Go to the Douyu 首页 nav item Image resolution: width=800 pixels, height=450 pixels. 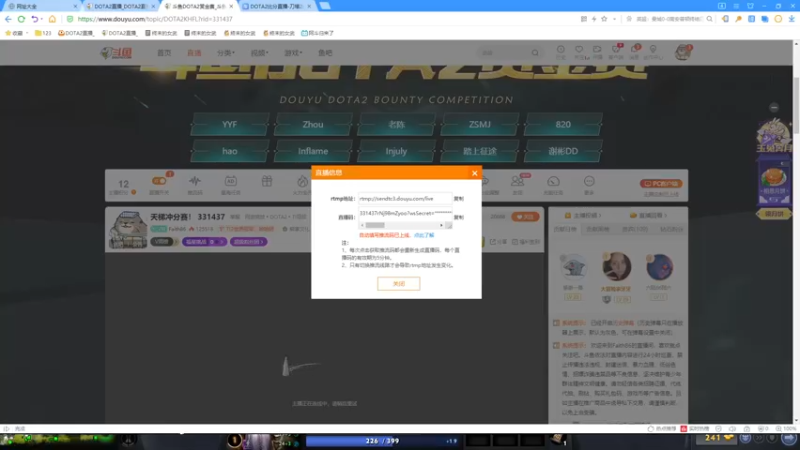click(x=164, y=53)
